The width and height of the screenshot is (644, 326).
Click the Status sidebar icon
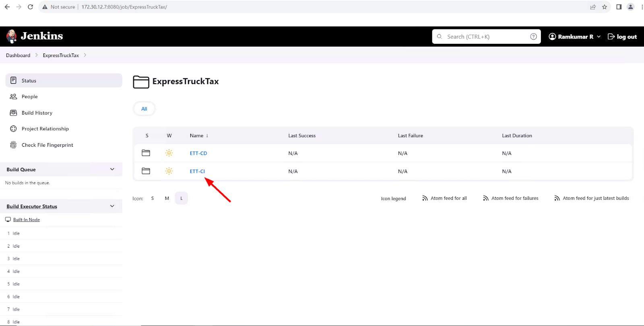pos(13,80)
